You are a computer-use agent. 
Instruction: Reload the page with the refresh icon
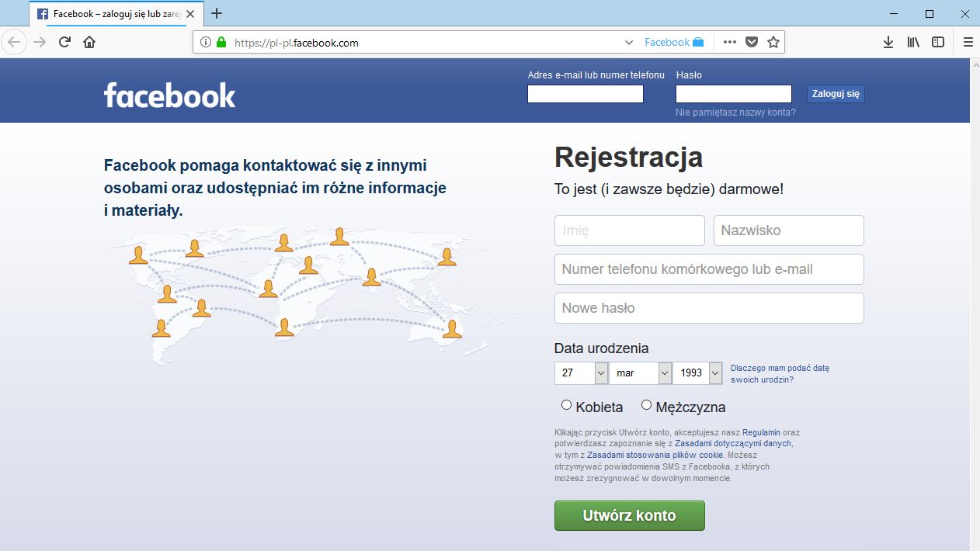click(65, 42)
